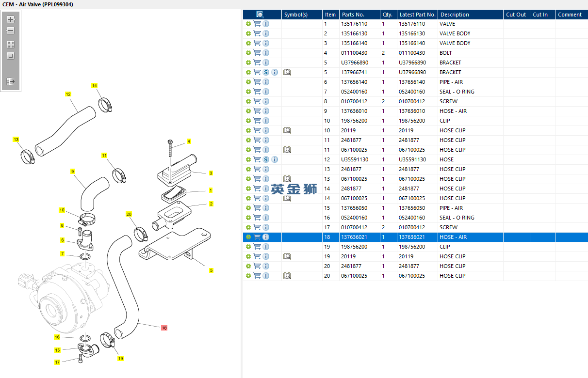This screenshot has height=378, width=588.
Task: Select callout 19 near the clip
Action: [120, 359]
